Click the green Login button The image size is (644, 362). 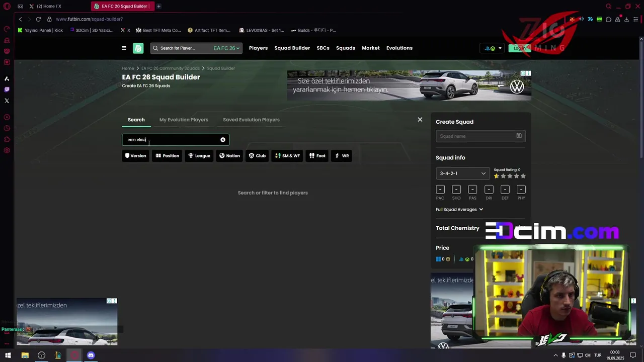pos(520,48)
